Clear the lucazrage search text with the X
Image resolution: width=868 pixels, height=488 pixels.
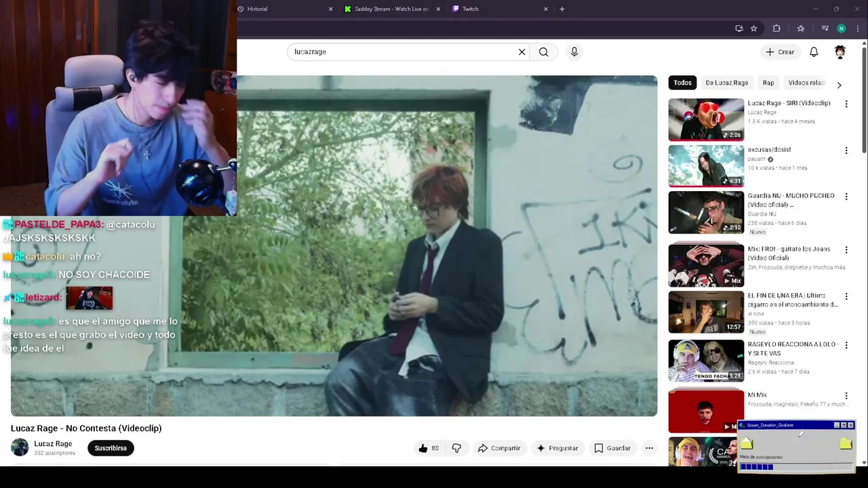pos(521,52)
